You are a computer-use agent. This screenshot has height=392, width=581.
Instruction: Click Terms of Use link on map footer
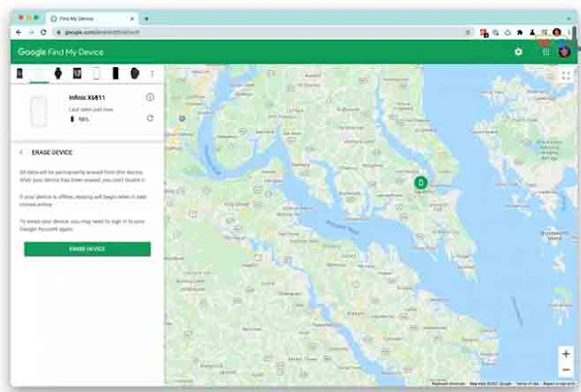click(x=527, y=384)
